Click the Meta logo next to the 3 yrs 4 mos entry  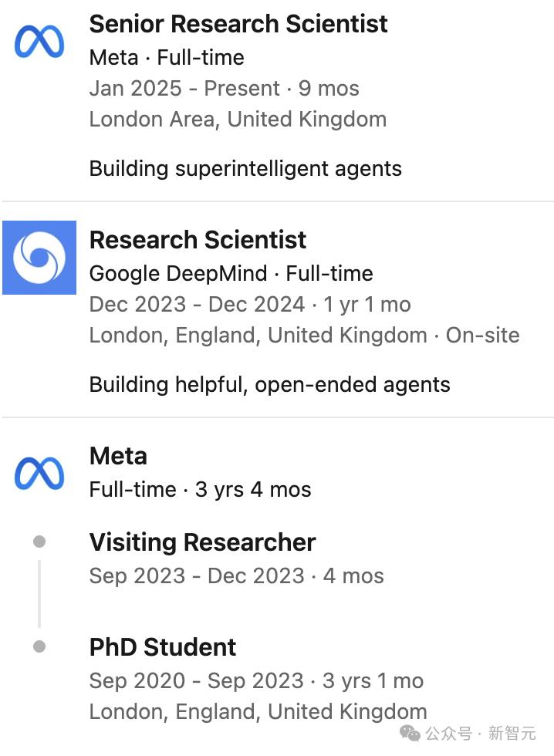click(39, 473)
